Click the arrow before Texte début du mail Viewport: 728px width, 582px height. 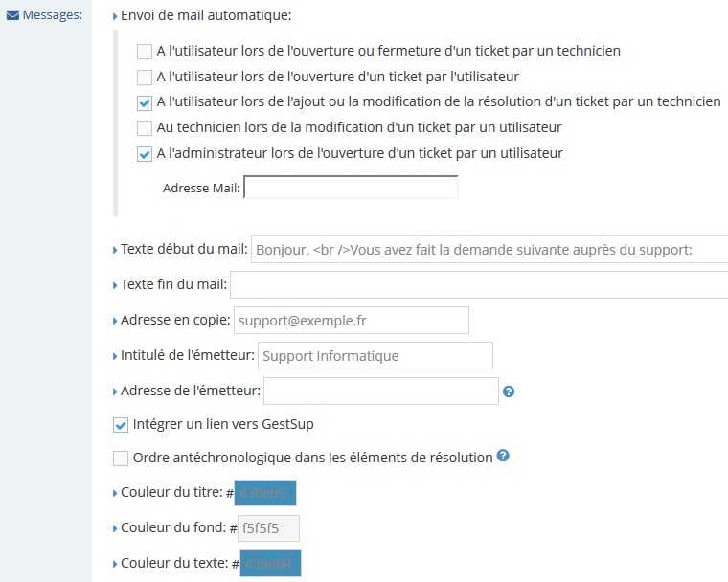pyautogui.click(x=115, y=250)
